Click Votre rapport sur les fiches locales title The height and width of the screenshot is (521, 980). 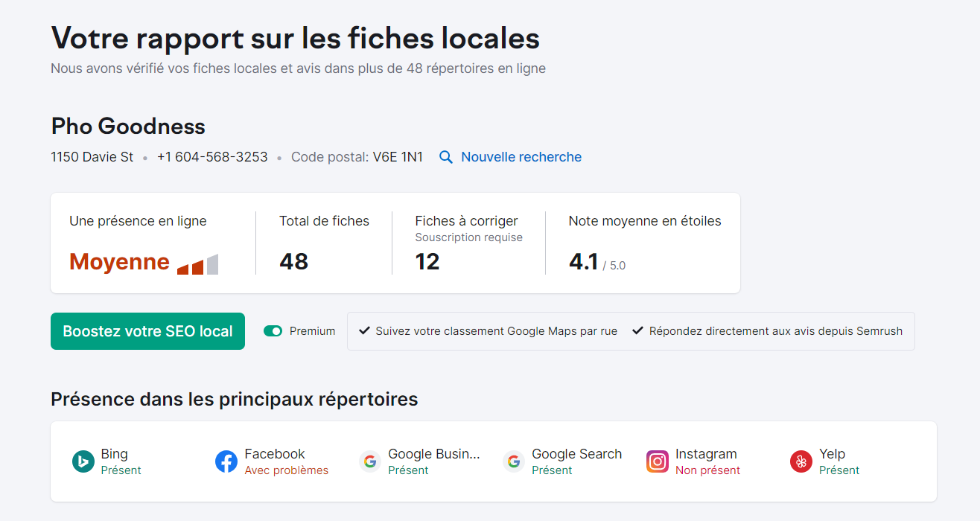pyautogui.click(x=296, y=38)
